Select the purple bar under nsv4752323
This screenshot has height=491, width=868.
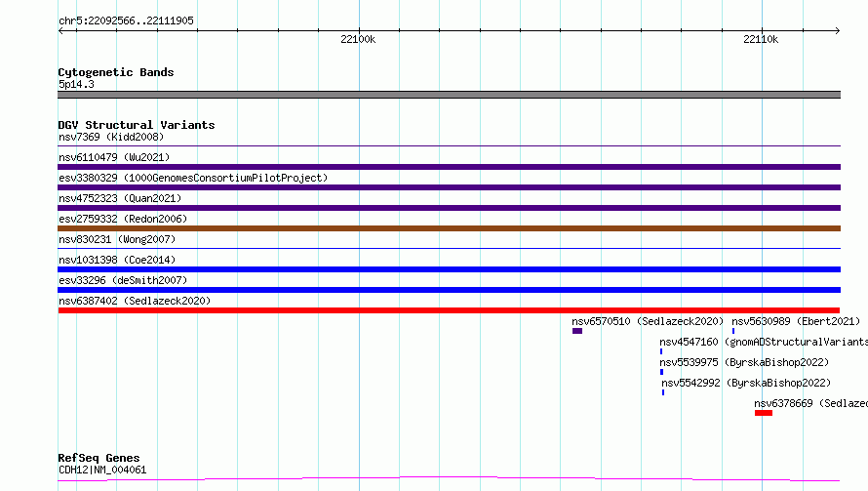coord(449,208)
